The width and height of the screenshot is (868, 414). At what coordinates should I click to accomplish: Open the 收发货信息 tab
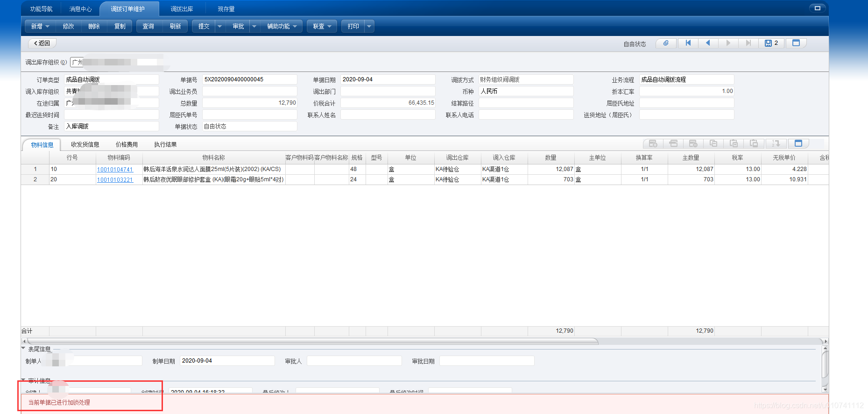85,144
